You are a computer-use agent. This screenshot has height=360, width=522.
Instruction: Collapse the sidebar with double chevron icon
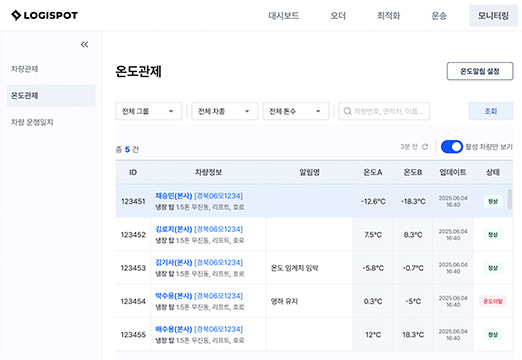tap(84, 44)
